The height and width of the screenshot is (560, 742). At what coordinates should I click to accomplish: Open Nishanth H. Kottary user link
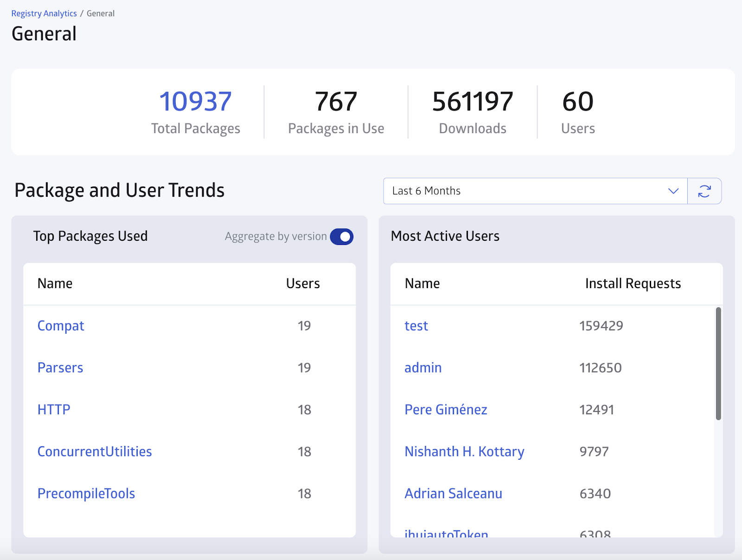pyautogui.click(x=464, y=452)
